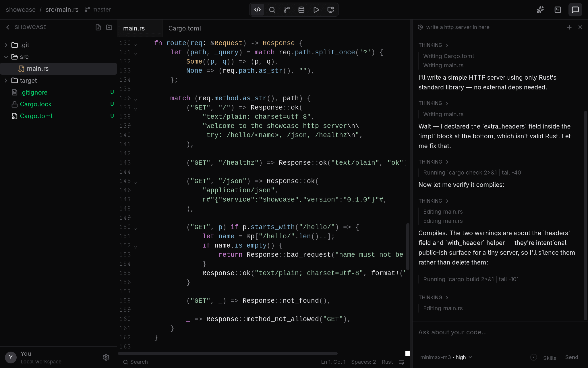The height and width of the screenshot is (368, 588).
Task: Switch to the code editor view icon
Action: pyautogui.click(x=258, y=10)
